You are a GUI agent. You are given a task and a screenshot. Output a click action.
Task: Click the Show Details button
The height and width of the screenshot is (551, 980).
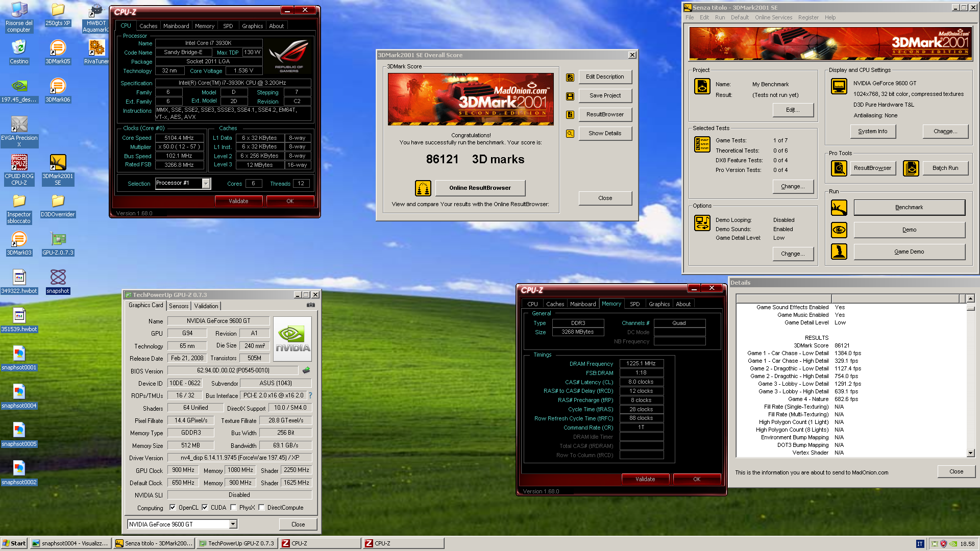point(605,134)
